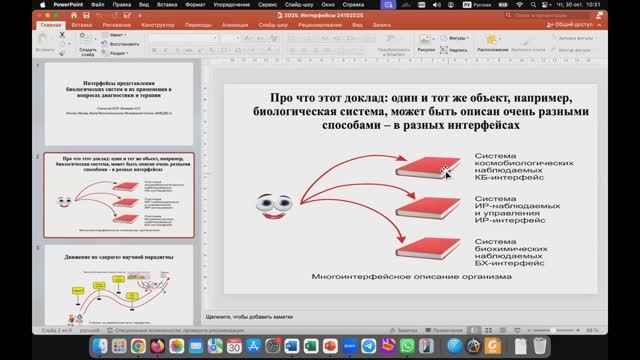This screenshot has height=360, width=640.
Task: Select slide 1 thumbnail
Action: 119,104
